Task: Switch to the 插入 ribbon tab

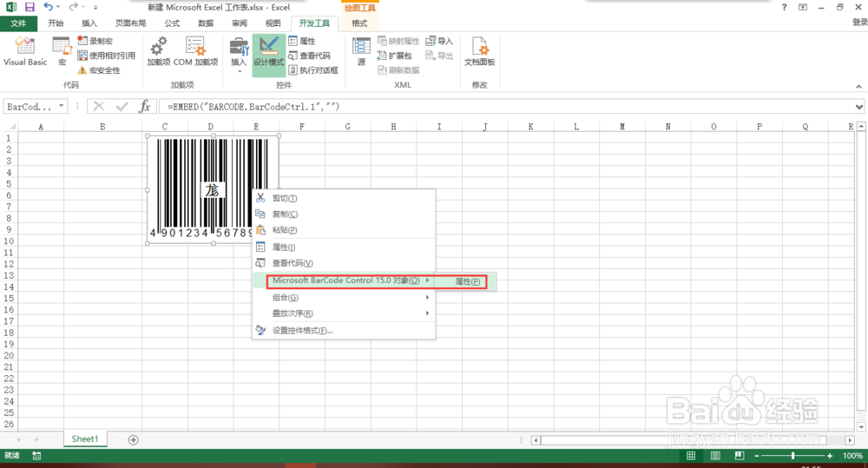Action: point(89,23)
